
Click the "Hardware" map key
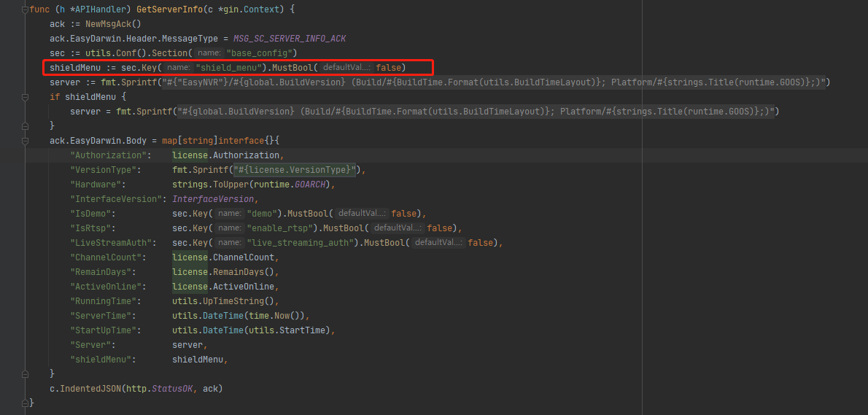97,185
